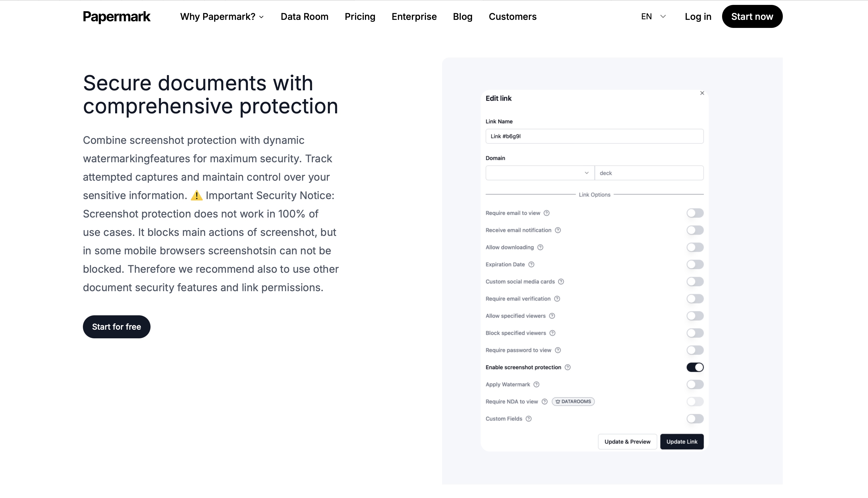Click help icon next to Custom Fields
This screenshot has height=498, width=868.
pos(528,419)
